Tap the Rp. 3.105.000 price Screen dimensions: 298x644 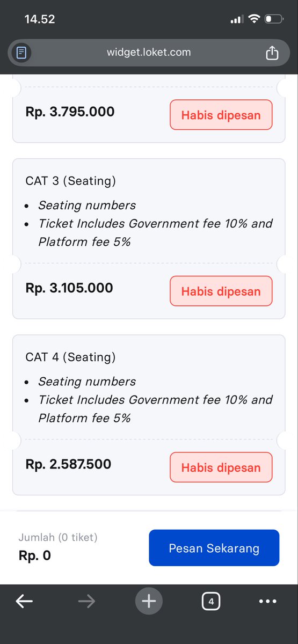tap(69, 288)
